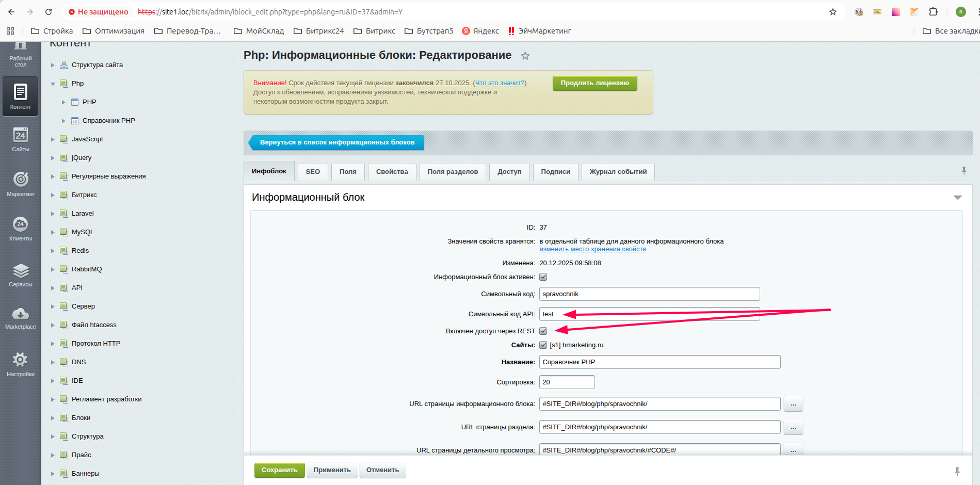Image resolution: width=980 pixels, height=485 pixels.
Task: Toggle 'Информационный блок активен' checkbox
Action: pos(543,277)
